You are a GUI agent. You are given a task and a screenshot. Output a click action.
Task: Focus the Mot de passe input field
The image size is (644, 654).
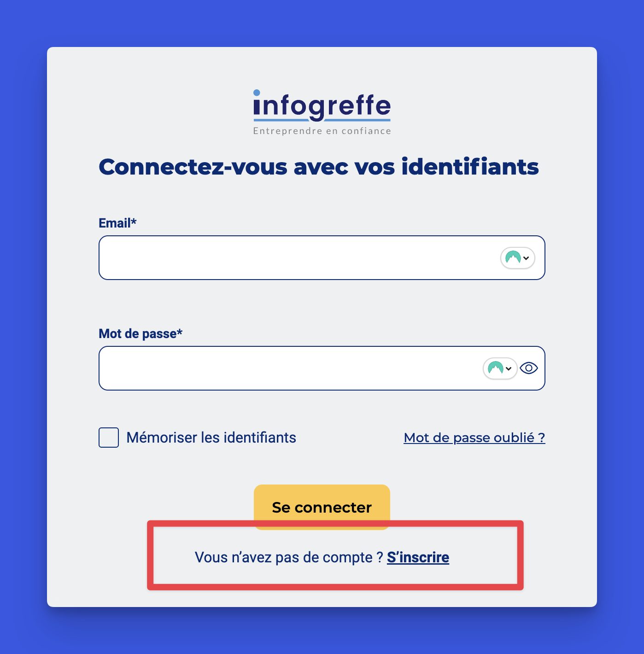pyautogui.click(x=286, y=368)
